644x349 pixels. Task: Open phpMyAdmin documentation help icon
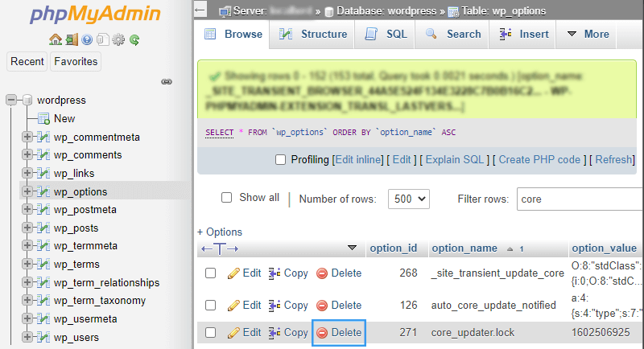[x=87, y=39]
